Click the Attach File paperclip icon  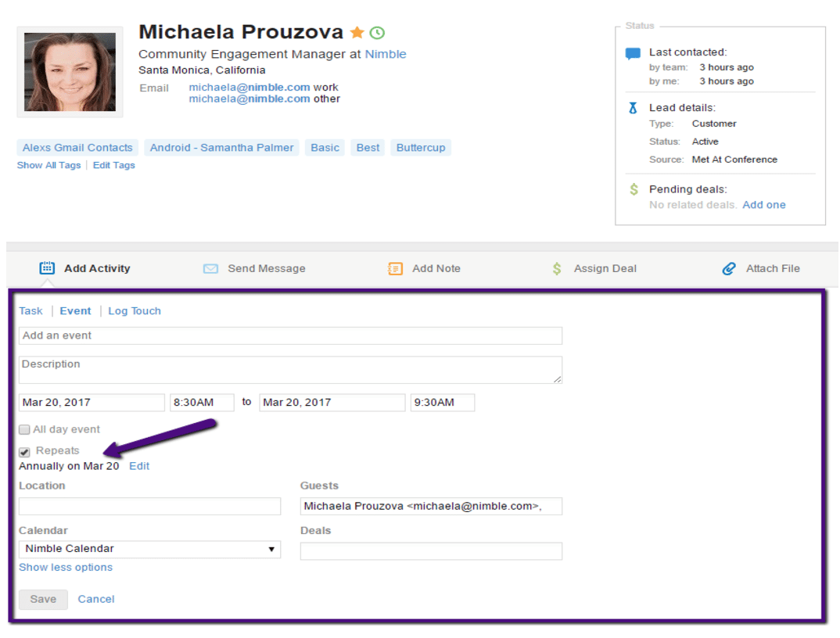point(729,268)
